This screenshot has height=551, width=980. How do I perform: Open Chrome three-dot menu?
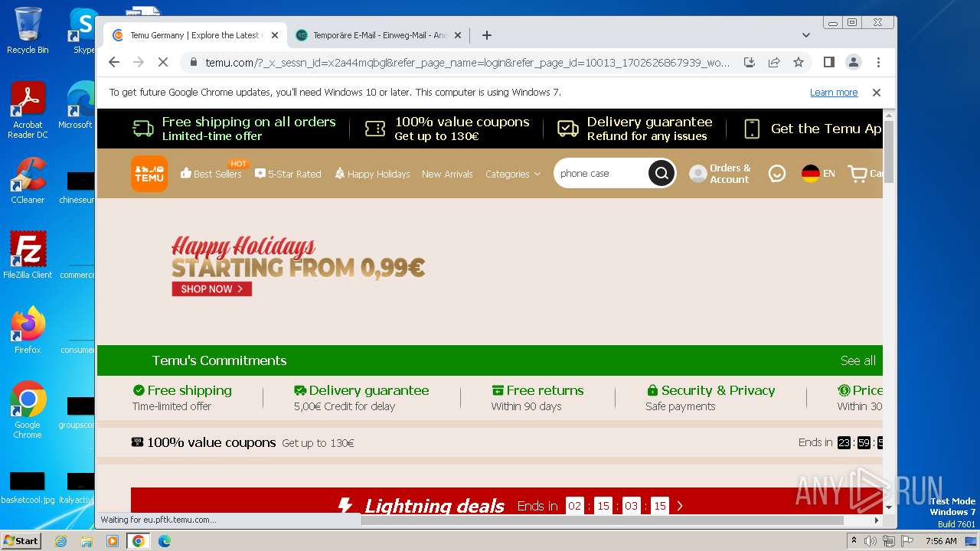coord(878,63)
